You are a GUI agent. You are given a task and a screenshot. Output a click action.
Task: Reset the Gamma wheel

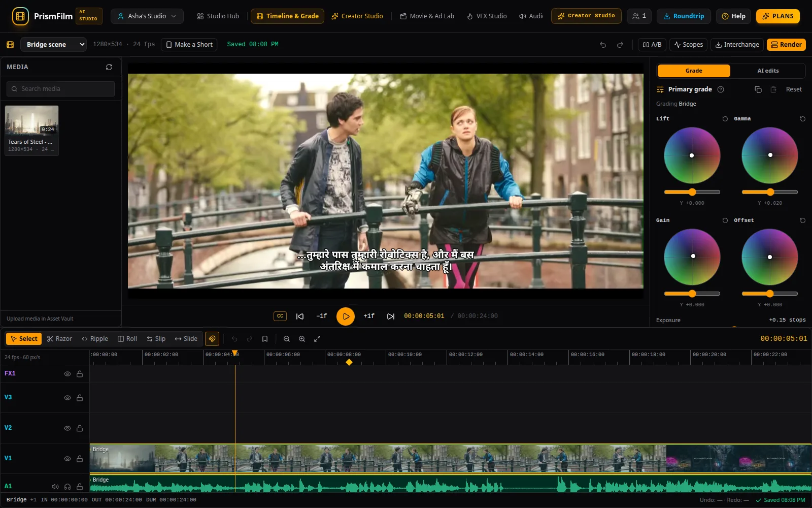point(803,119)
